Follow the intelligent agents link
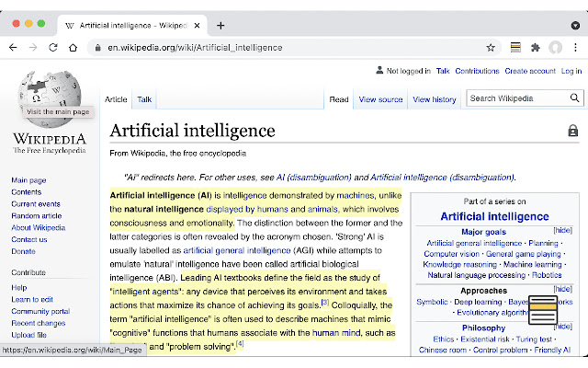 145,292
